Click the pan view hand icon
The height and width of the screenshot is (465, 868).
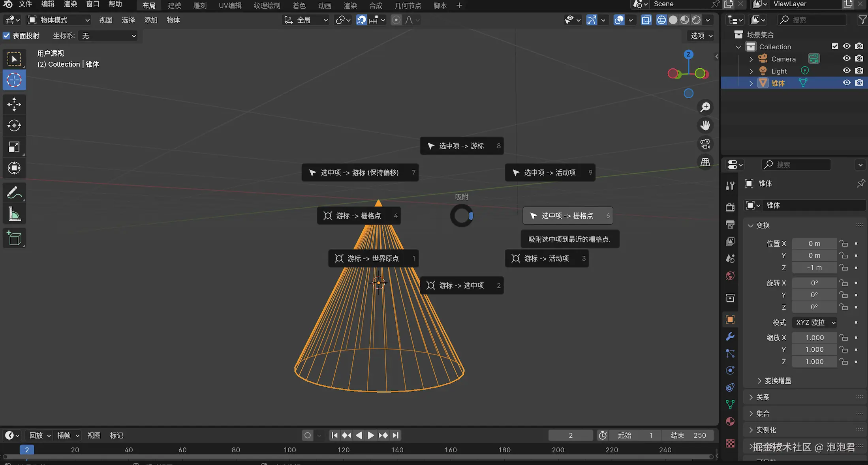[x=705, y=126]
